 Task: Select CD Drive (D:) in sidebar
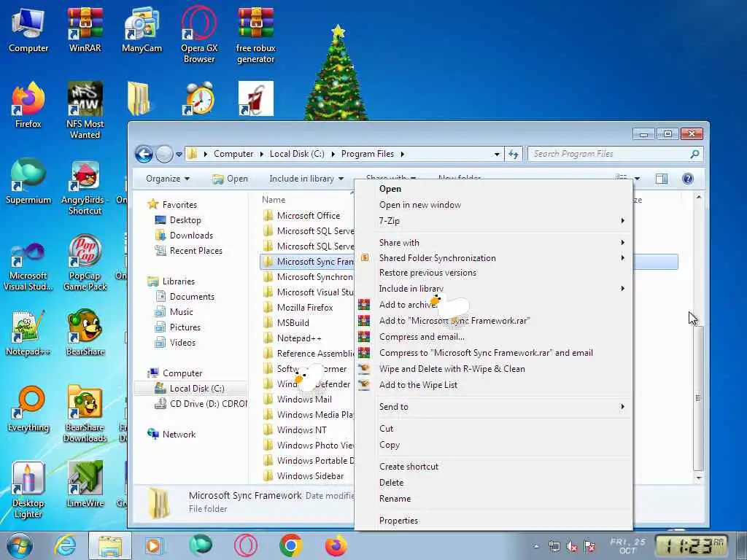click(201, 404)
